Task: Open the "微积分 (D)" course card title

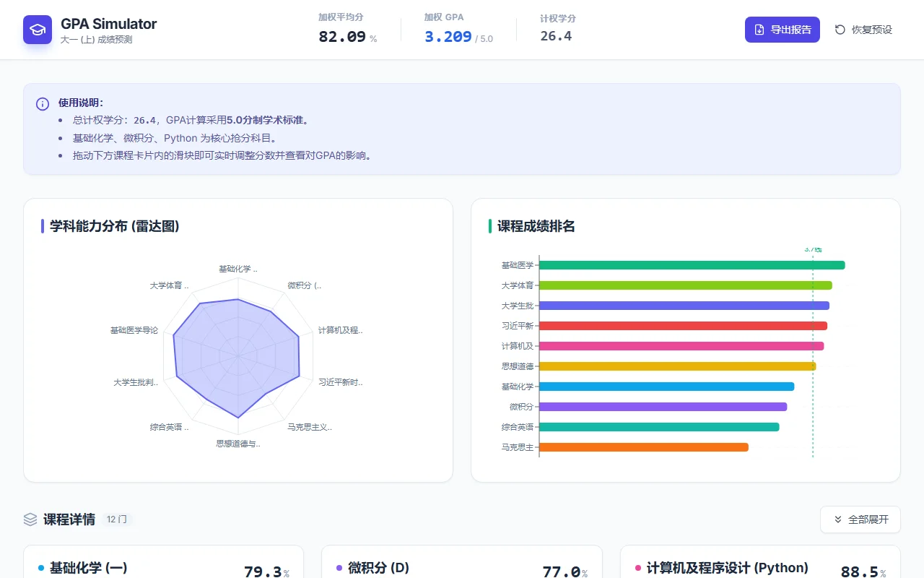Action: click(x=378, y=568)
